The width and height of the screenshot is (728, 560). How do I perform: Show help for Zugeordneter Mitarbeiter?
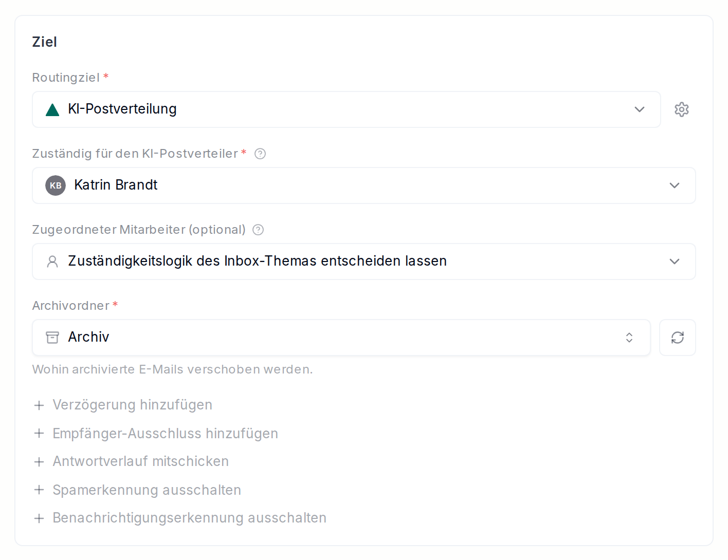(x=258, y=230)
